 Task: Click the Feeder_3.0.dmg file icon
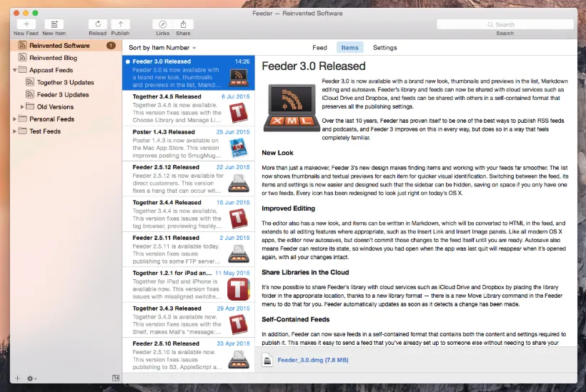267,360
